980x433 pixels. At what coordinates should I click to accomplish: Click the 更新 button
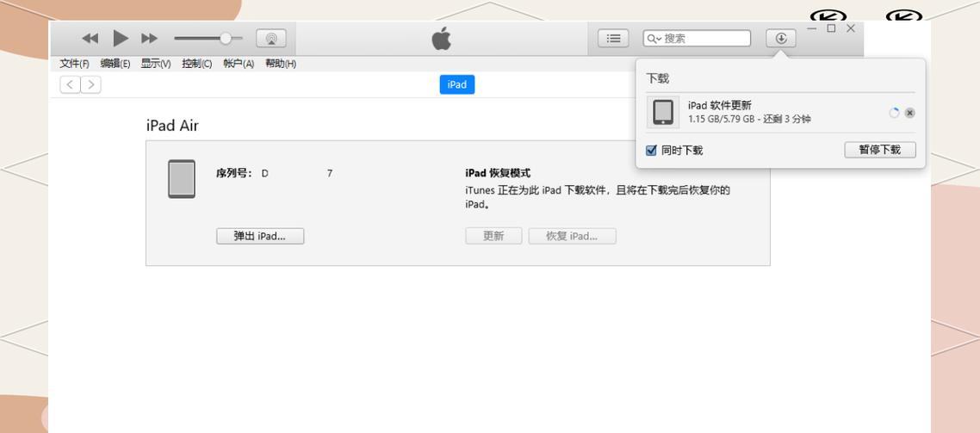(493, 236)
